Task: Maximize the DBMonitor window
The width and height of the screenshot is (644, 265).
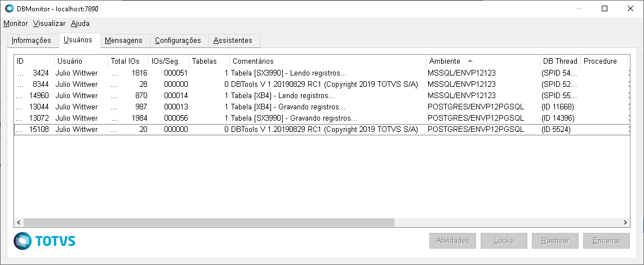Action: tap(604, 8)
